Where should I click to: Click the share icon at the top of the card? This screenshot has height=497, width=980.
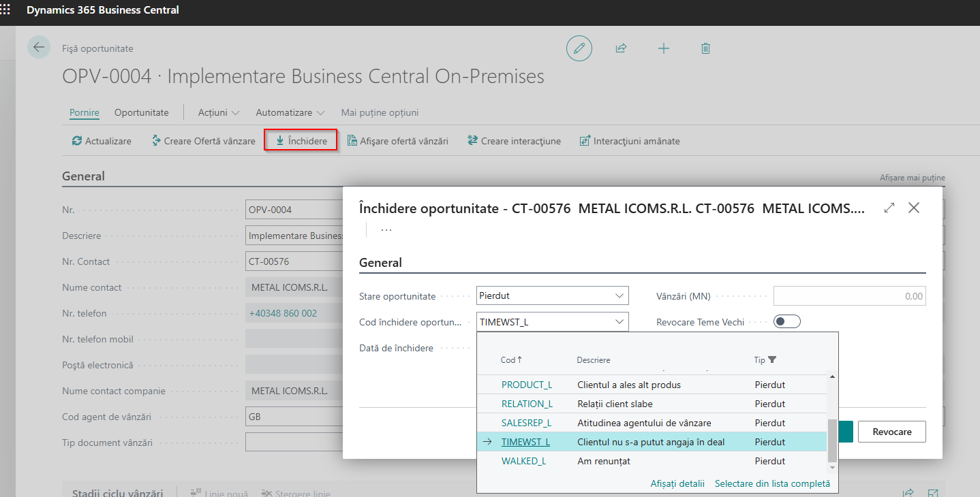[x=621, y=48]
